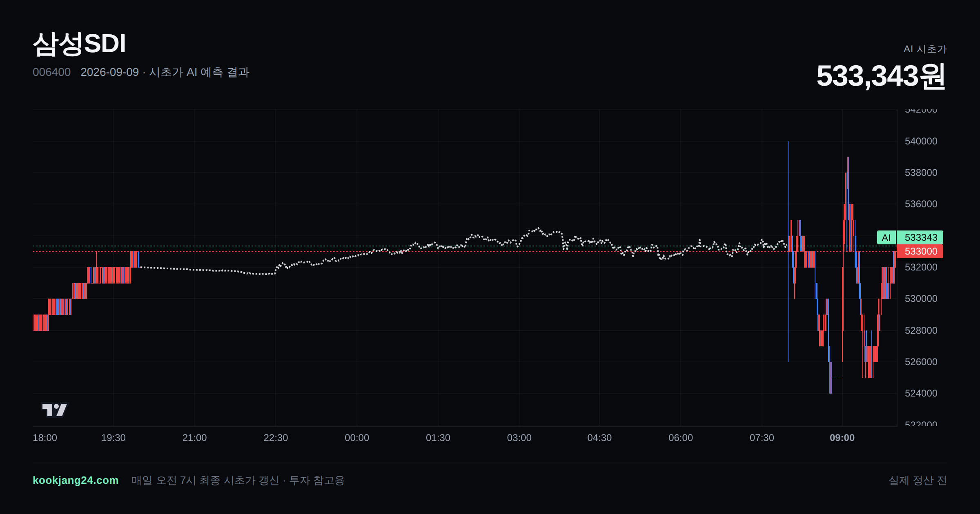980x514 pixels.
Task: Click the 01:30 time axis label
Action: click(438, 438)
